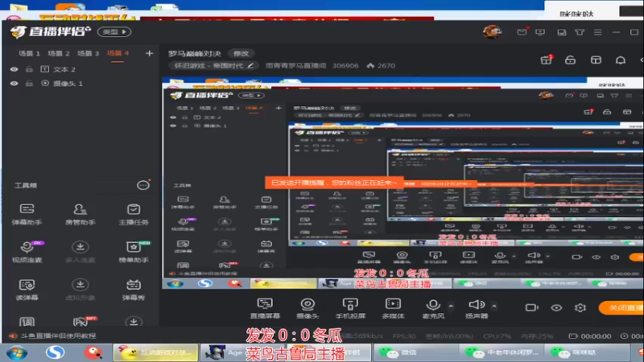Add a 摄像头 camera source
The width and height of the screenshot is (644, 362).
tap(308, 308)
